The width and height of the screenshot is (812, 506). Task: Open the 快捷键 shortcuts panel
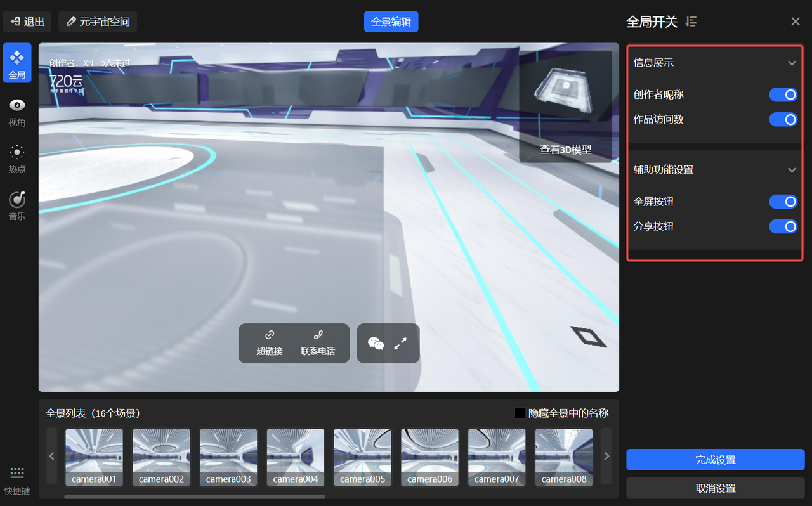(x=17, y=481)
